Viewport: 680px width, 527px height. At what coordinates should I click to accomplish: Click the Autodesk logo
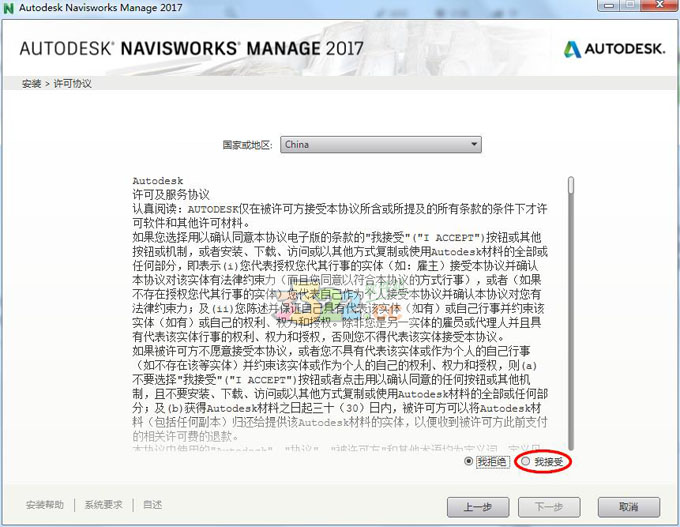point(615,49)
